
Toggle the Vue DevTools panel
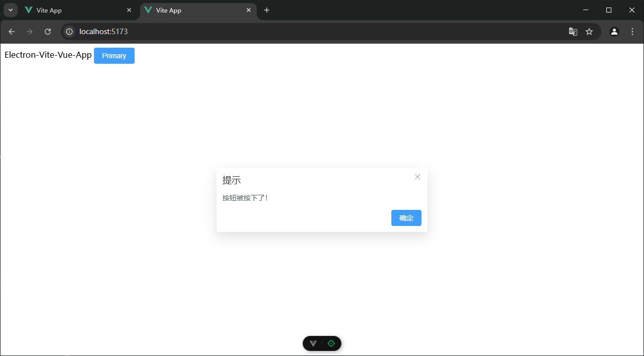pyautogui.click(x=313, y=343)
